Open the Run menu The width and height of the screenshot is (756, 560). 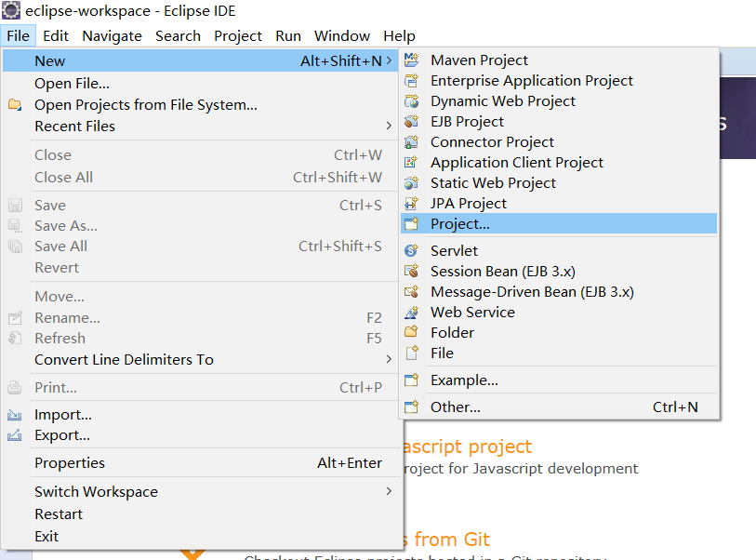pos(288,36)
